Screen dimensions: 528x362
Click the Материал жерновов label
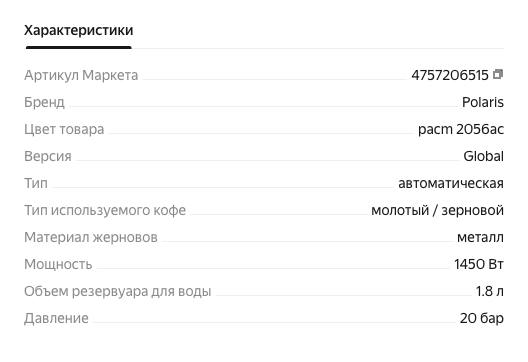click(x=91, y=237)
